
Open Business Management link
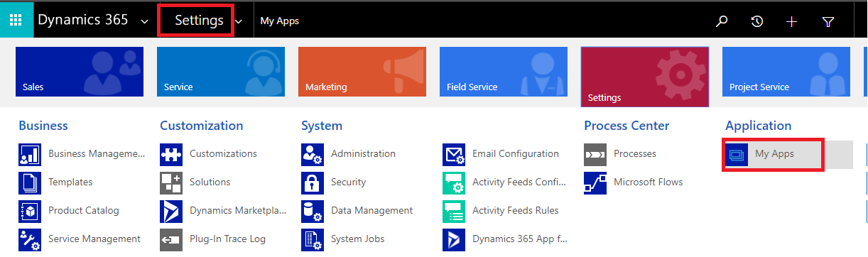tap(97, 154)
